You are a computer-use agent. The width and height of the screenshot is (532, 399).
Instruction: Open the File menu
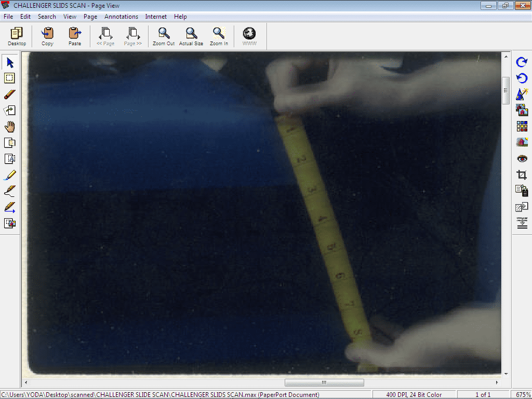coord(8,17)
